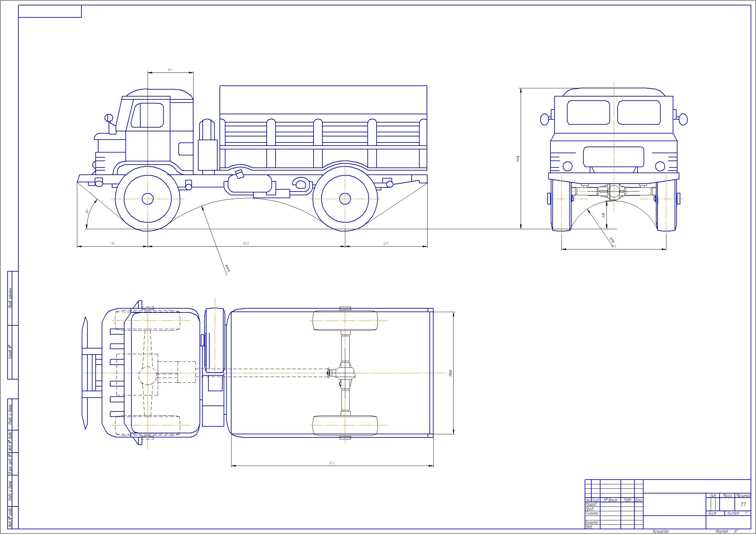
Task: Select the side view rear wheel hub
Action: coord(345,199)
